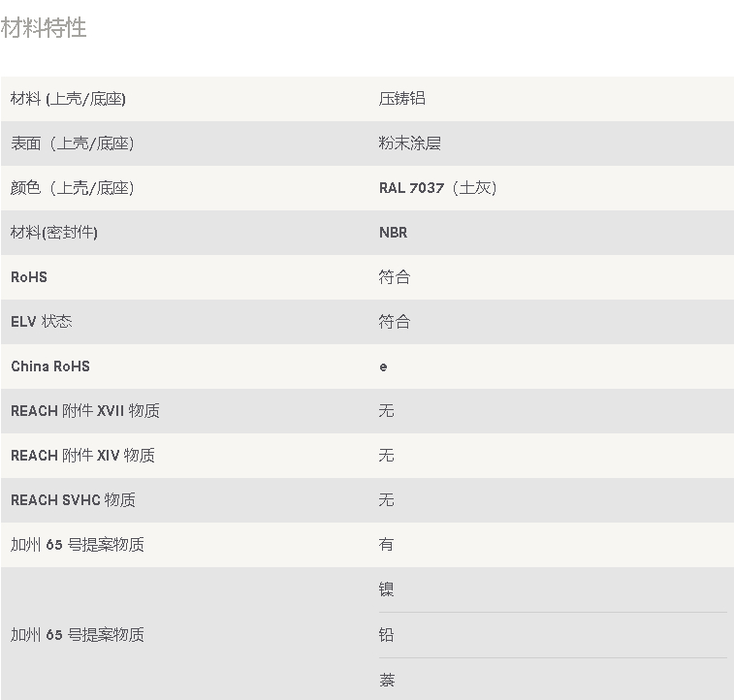Select the 镍 substance entry
734x700 pixels.
tap(386, 589)
